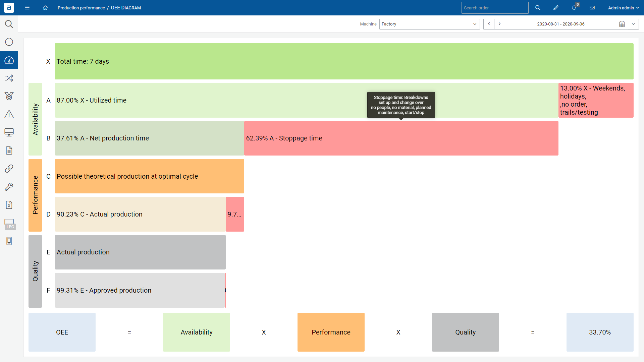Image resolution: width=644 pixels, height=362 pixels.
Task: Click Production performance breadcrumb
Action: coord(81,8)
